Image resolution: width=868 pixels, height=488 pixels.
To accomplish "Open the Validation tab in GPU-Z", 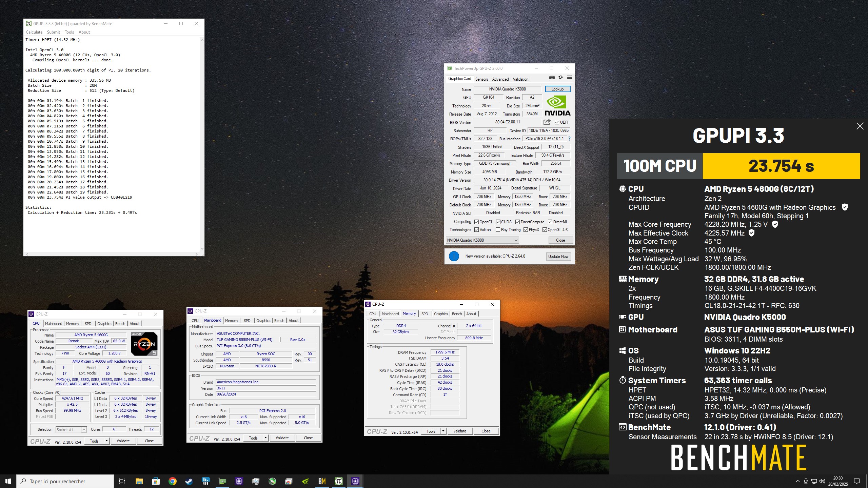I will click(520, 79).
